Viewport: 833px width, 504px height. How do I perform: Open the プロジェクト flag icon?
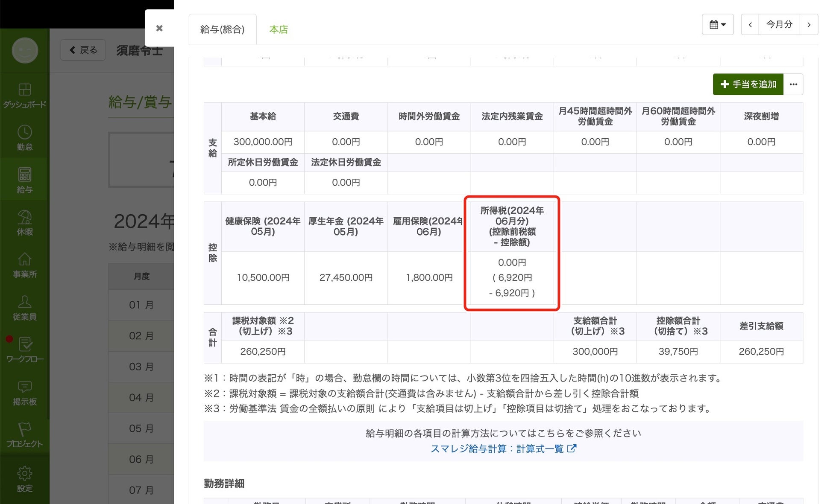coord(24,430)
